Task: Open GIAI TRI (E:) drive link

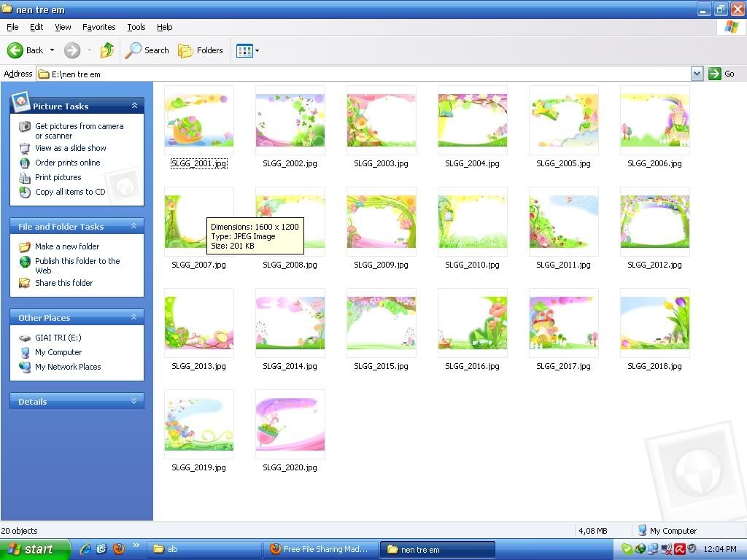Action: 58,338
